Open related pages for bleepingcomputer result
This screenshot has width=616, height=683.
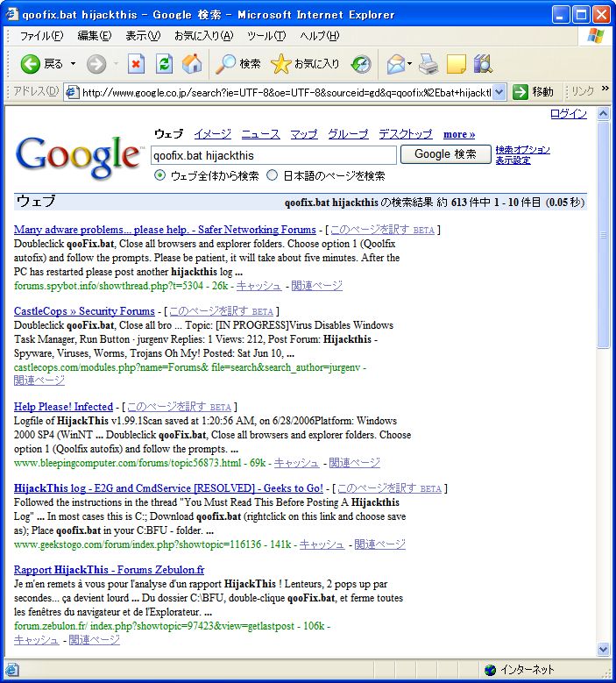(354, 463)
